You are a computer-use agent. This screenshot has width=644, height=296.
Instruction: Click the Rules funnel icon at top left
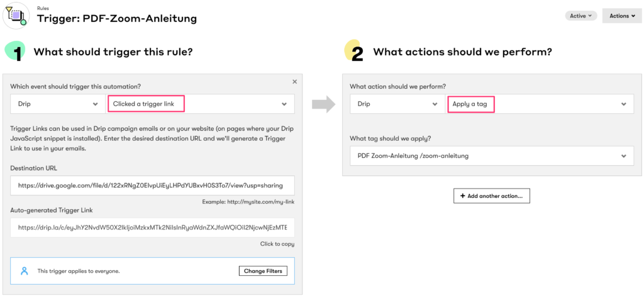15,14
